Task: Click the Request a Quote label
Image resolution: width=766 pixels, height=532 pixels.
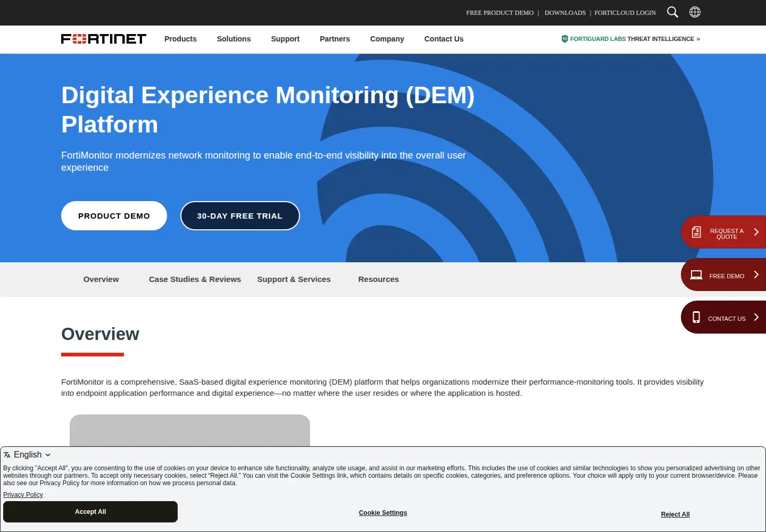Action: point(727,234)
